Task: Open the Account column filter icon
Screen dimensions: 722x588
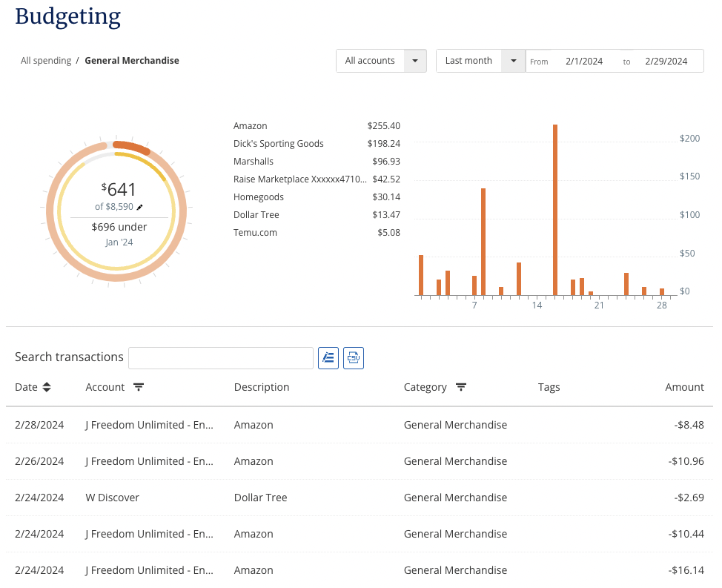Action: tap(139, 387)
